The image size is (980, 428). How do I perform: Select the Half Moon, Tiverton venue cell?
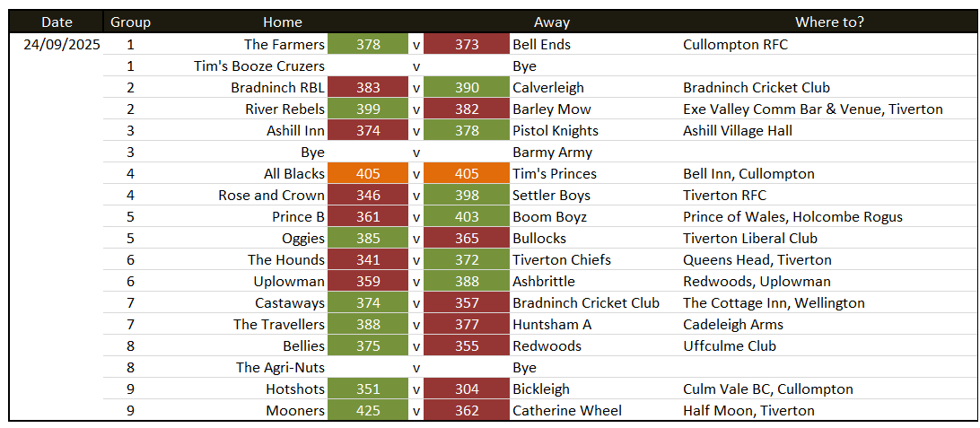[x=748, y=411]
